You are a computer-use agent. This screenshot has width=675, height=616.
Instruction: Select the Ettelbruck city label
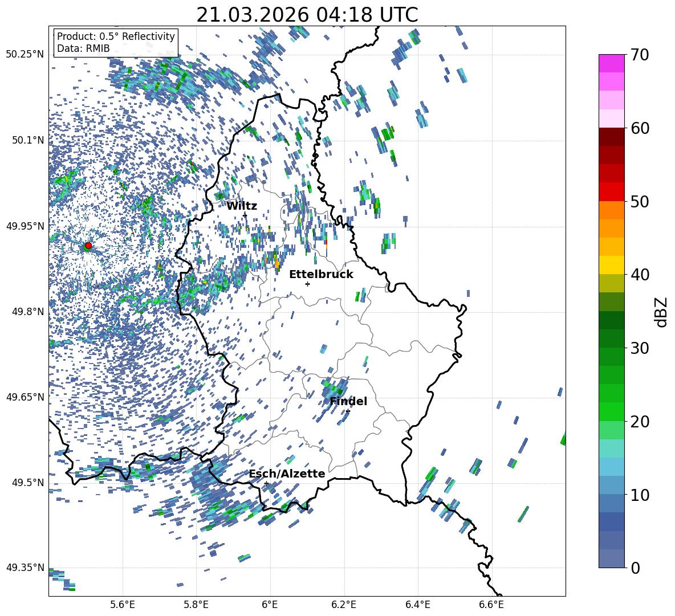(321, 274)
